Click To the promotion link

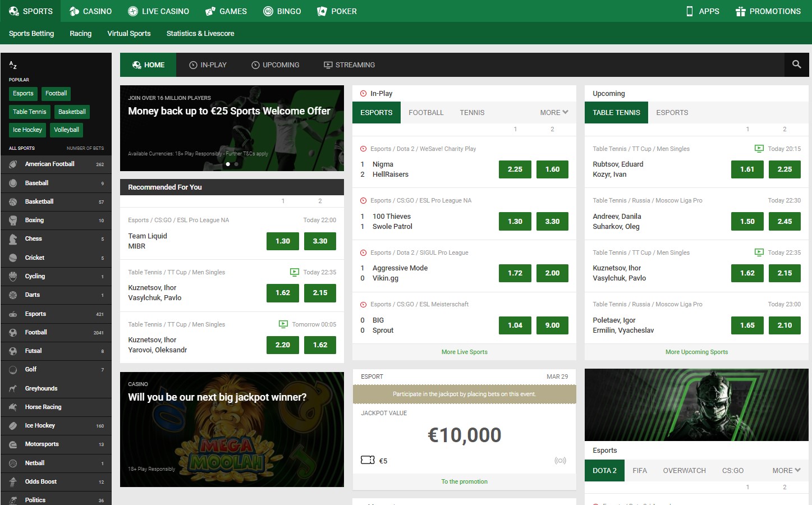coord(464,481)
